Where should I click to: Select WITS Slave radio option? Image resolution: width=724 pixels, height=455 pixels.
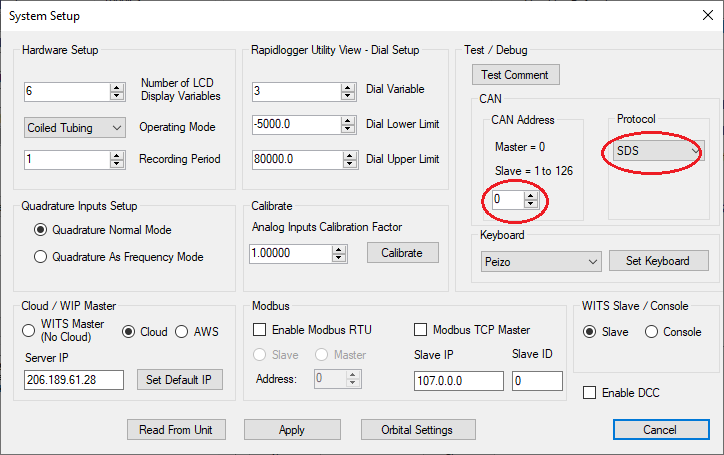click(x=589, y=332)
